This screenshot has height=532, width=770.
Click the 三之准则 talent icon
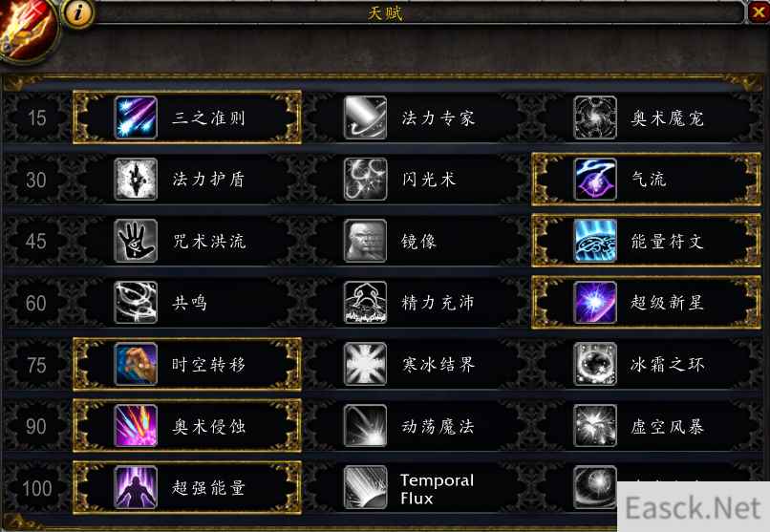point(136,117)
